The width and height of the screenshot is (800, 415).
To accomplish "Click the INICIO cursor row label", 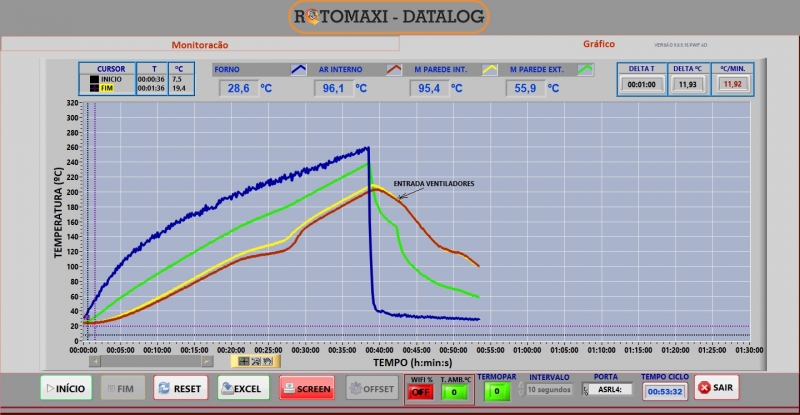I will pyautogui.click(x=111, y=80).
